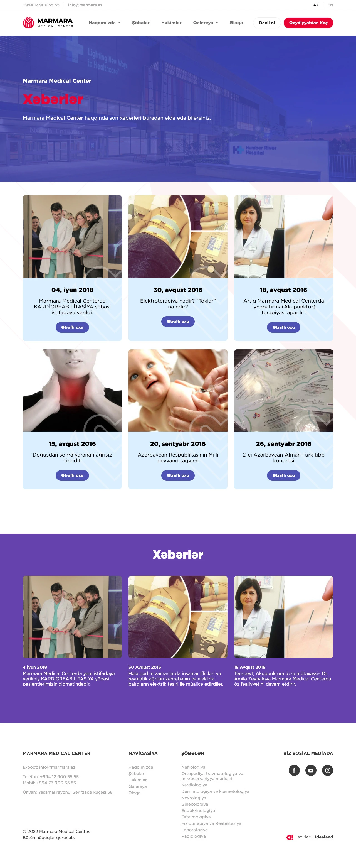Expand the Qalereya dropdown menu
This screenshot has height=868, width=356.
click(x=206, y=23)
